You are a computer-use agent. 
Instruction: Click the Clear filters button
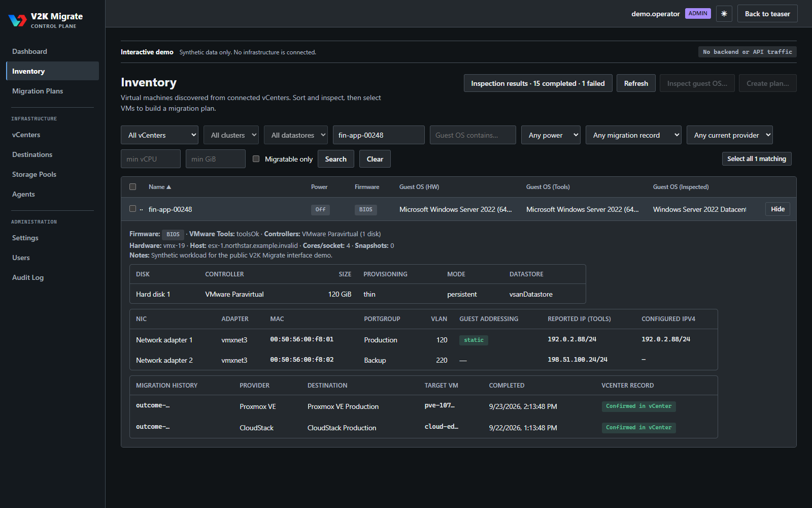click(375, 159)
